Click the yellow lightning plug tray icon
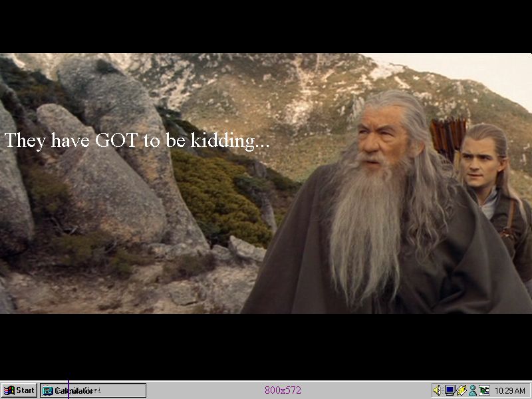Image resolution: width=532 pixels, height=399 pixels. click(461, 390)
